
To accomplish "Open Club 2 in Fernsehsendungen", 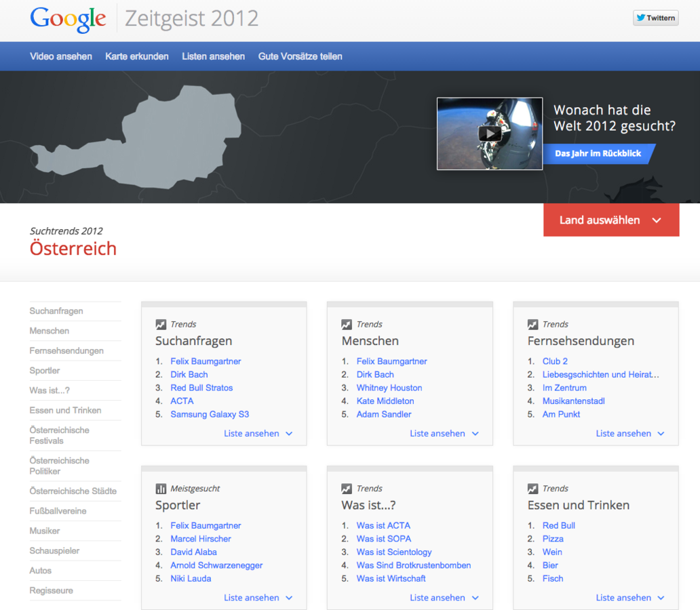I will [555, 361].
